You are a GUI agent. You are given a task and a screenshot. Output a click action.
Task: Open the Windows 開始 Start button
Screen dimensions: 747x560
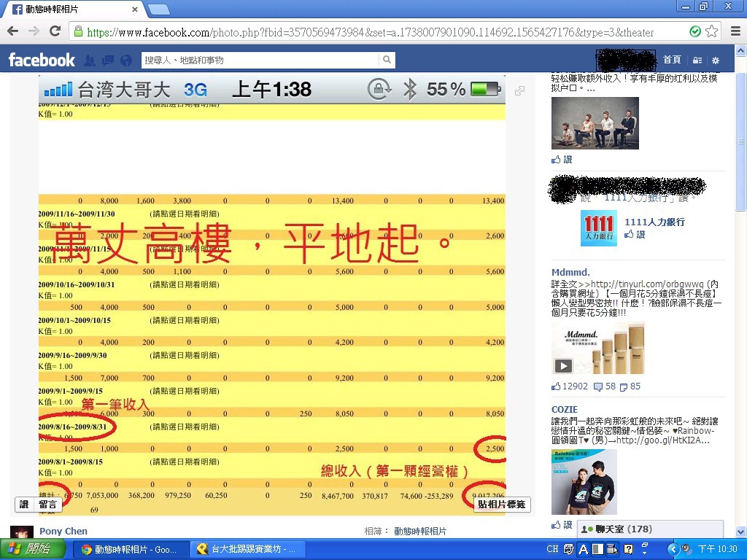(32, 549)
